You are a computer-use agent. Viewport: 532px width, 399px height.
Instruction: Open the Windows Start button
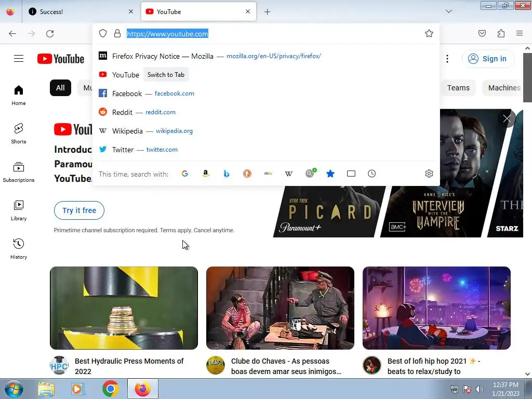(14, 389)
